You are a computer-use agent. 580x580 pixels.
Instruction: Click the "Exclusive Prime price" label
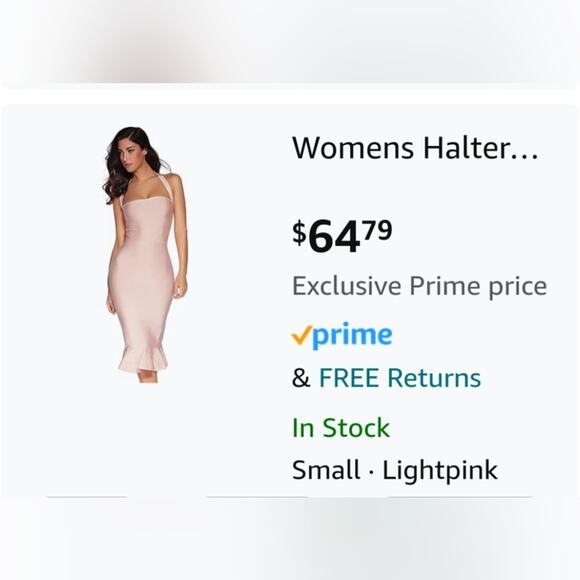coord(419,286)
